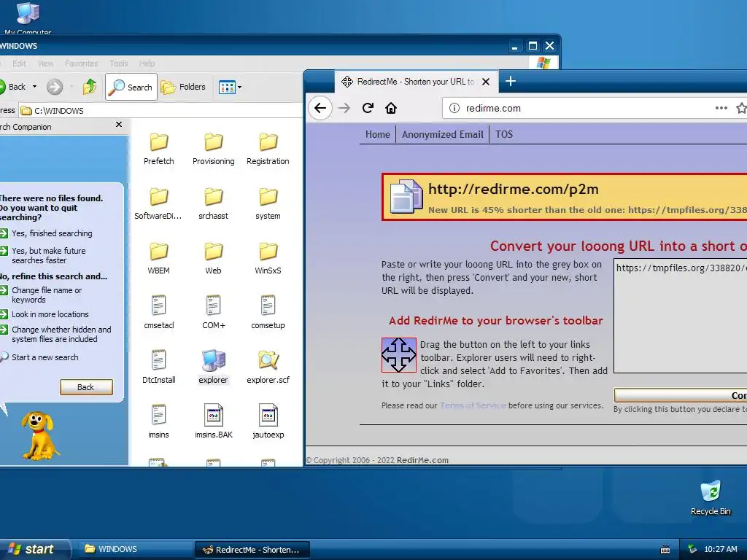The image size is (747, 560).
Task: Open Anonymized Email link
Action: [x=443, y=134]
